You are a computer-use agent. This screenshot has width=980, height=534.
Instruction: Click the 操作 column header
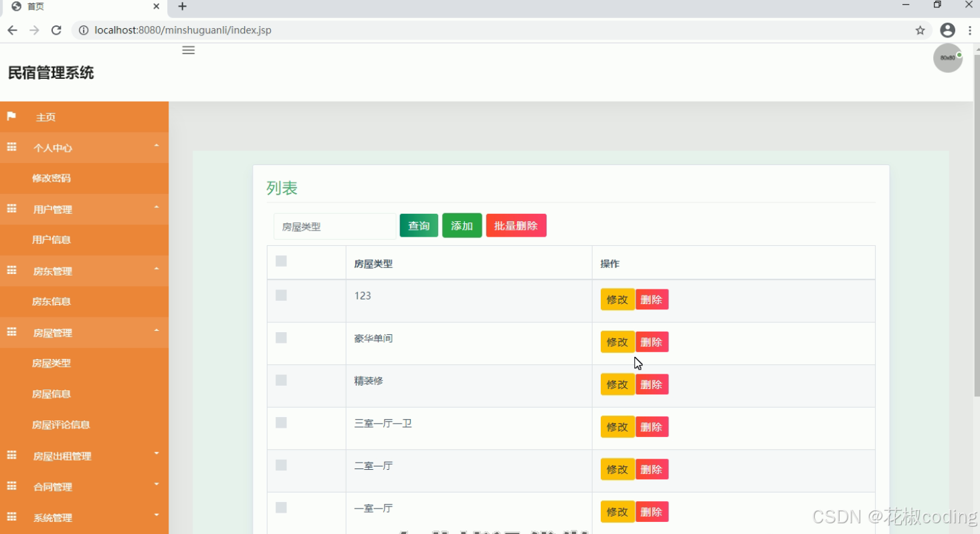click(609, 264)
